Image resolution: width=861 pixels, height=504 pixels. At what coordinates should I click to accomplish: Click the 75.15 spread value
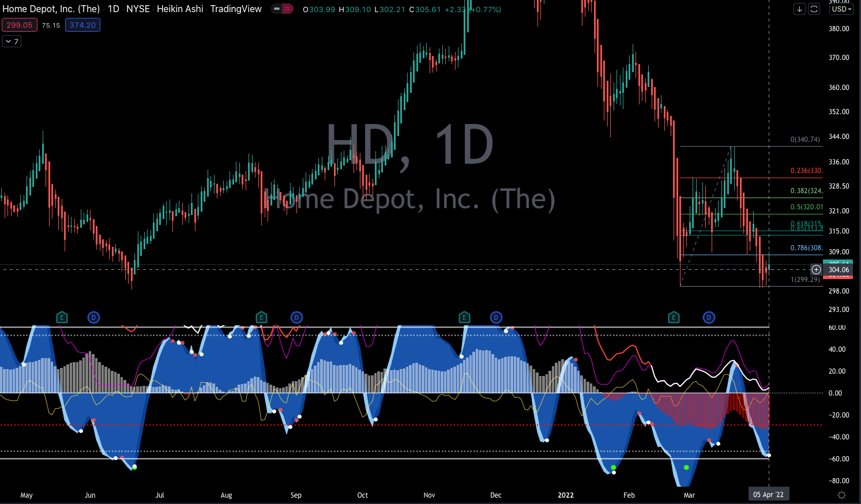pos(51,25)
